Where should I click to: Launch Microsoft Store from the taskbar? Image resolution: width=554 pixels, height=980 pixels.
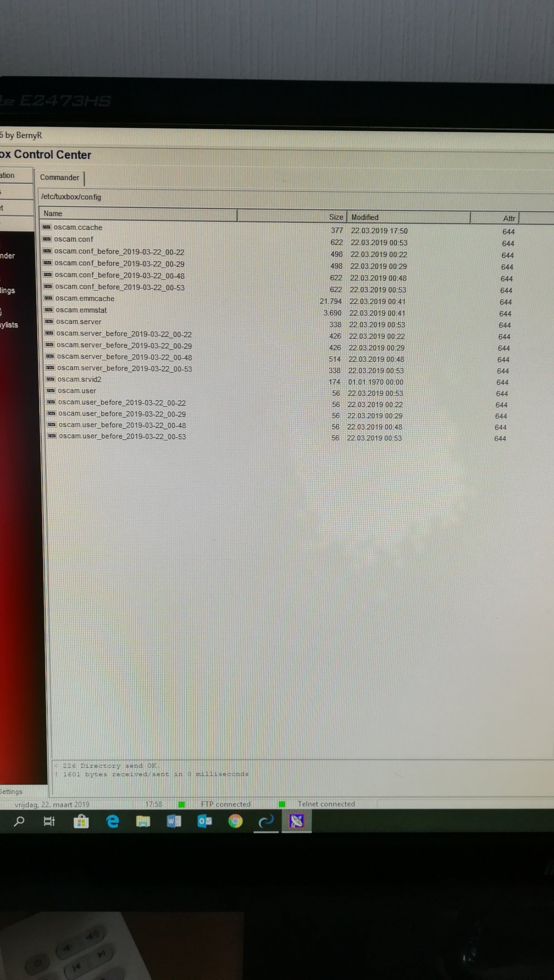[x=81, y=821]
